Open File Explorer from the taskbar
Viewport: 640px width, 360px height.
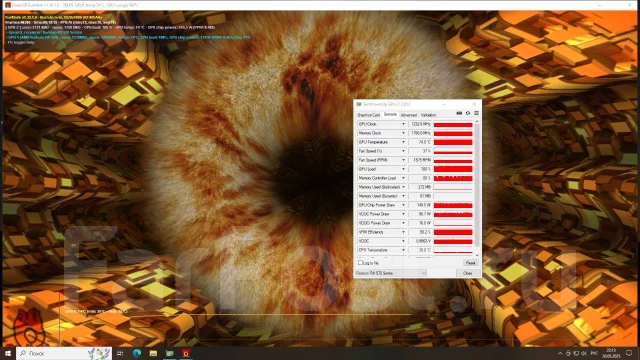[153, 353]
